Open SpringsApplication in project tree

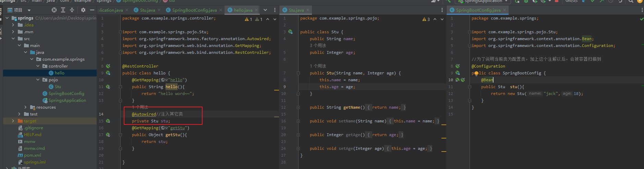point(64,100)
